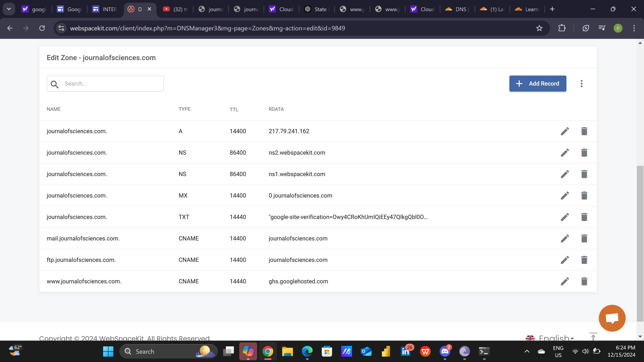Click the Add Record button
644x362 pixels.
click(538, 84)
